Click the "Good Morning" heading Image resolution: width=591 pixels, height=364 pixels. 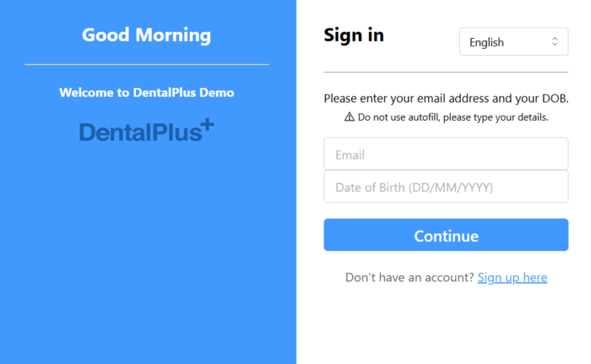147,35
